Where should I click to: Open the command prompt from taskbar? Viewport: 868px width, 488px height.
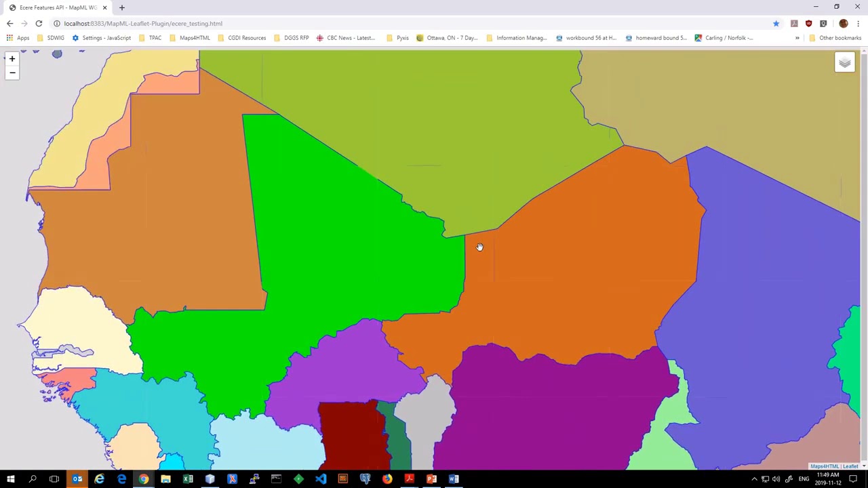click(x=277, y=479)
